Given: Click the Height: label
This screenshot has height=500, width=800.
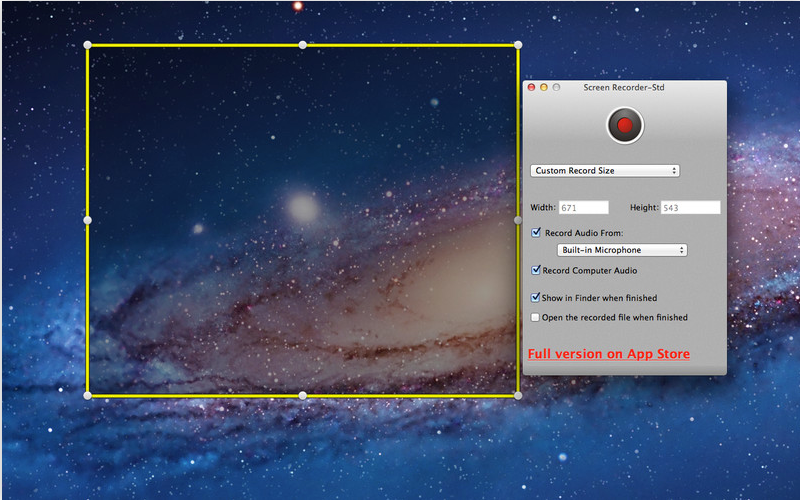Looking at the screenshot, I should (644, 207).
